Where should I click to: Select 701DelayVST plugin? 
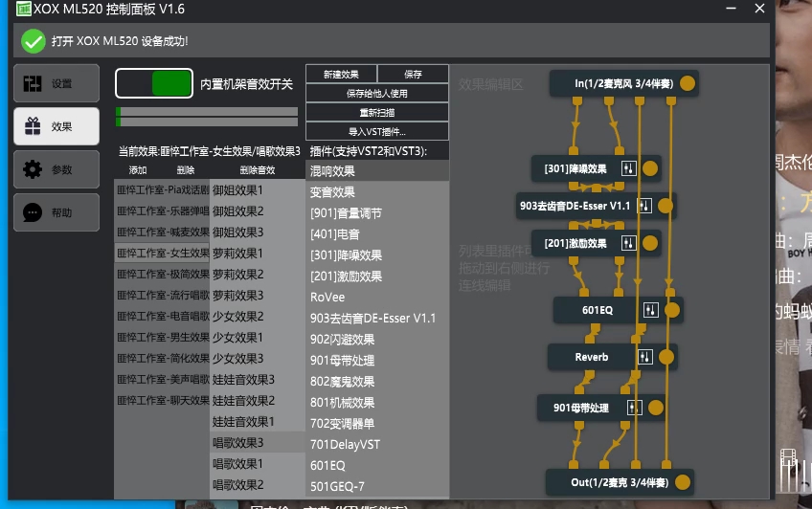377,444
